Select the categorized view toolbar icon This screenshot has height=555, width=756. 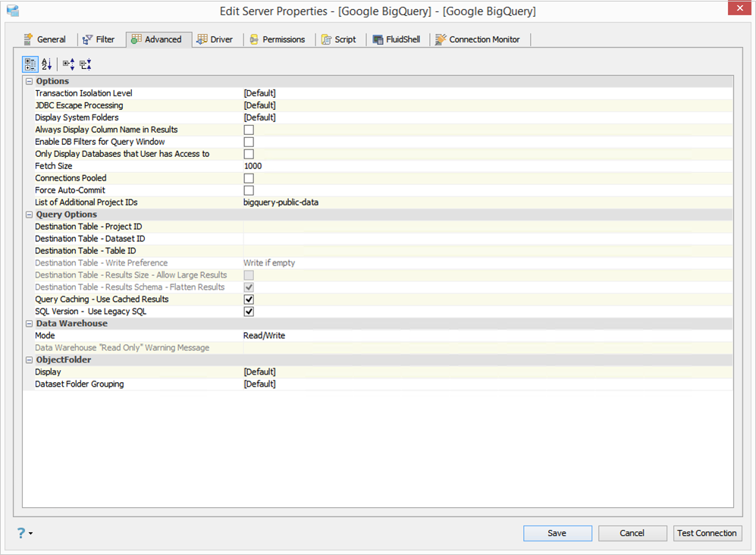(30, 64)
